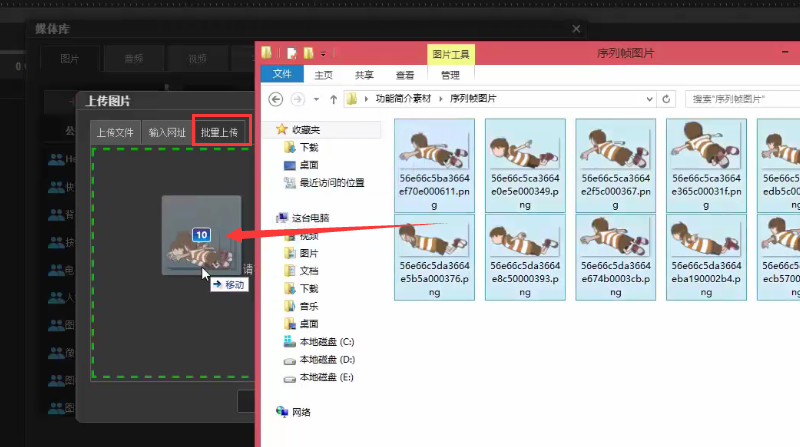Open the 图片 tab in 媒体库

coord(70,59)
